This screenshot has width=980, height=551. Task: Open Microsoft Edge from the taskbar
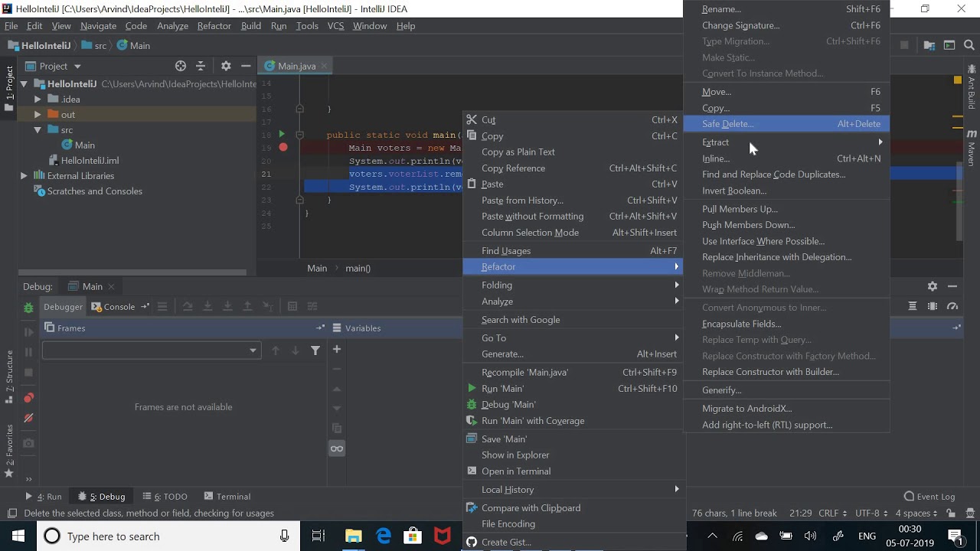(384, 536)
